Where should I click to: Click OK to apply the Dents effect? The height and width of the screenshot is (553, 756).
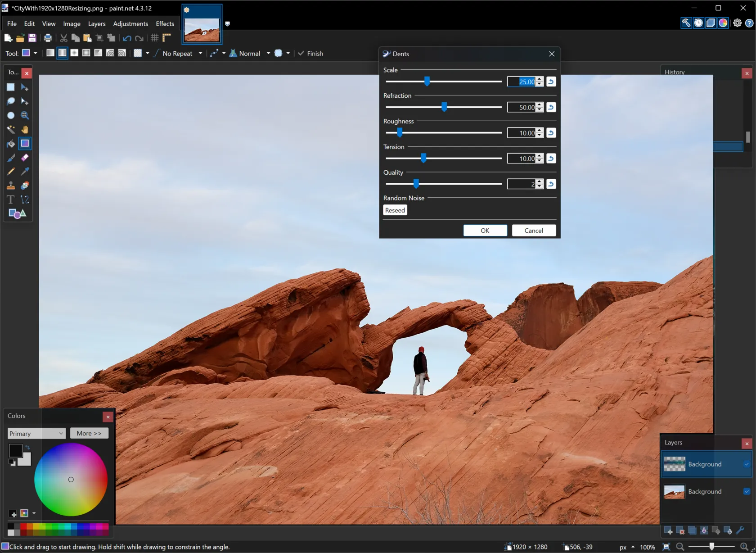click(485, 230)
